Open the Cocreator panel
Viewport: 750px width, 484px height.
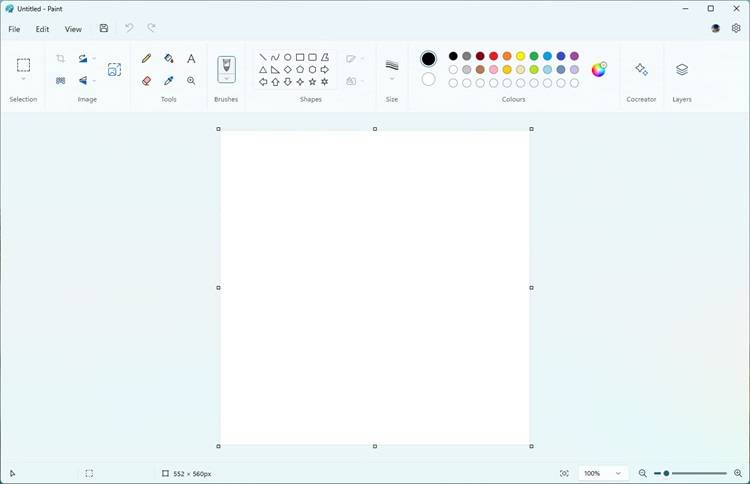pyautogui.click(x=641, y=69)
